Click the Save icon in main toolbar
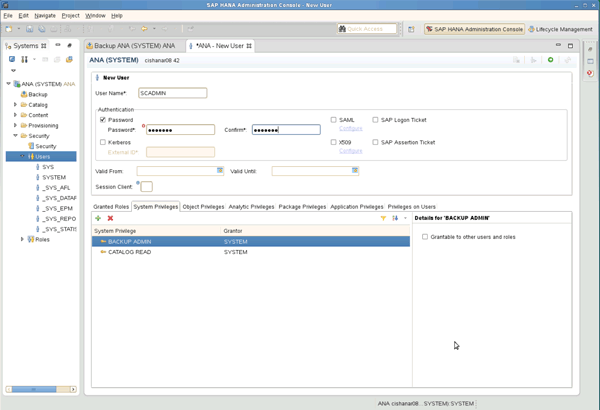Screen dimensions: 600x410 click(29, 29)
